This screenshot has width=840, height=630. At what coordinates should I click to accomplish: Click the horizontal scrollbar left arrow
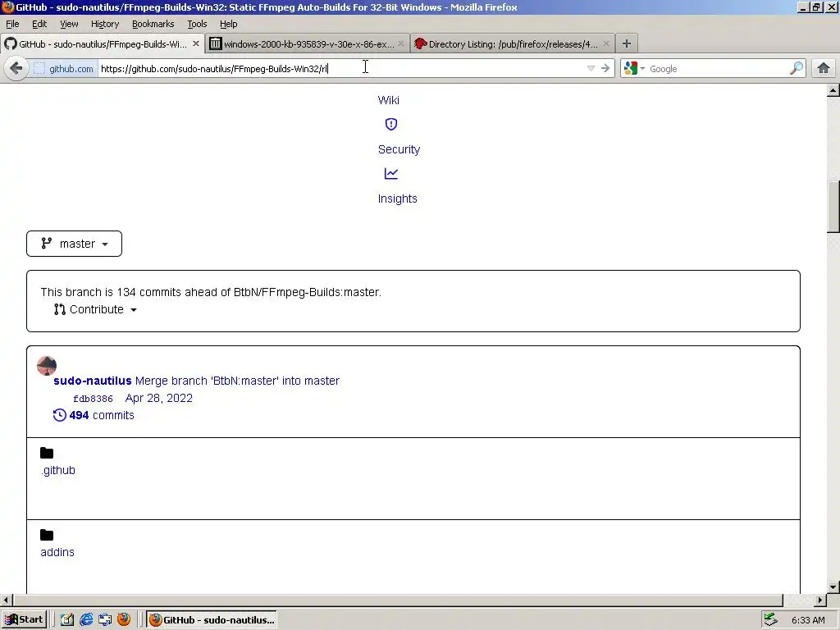click(x=6, y=600)
